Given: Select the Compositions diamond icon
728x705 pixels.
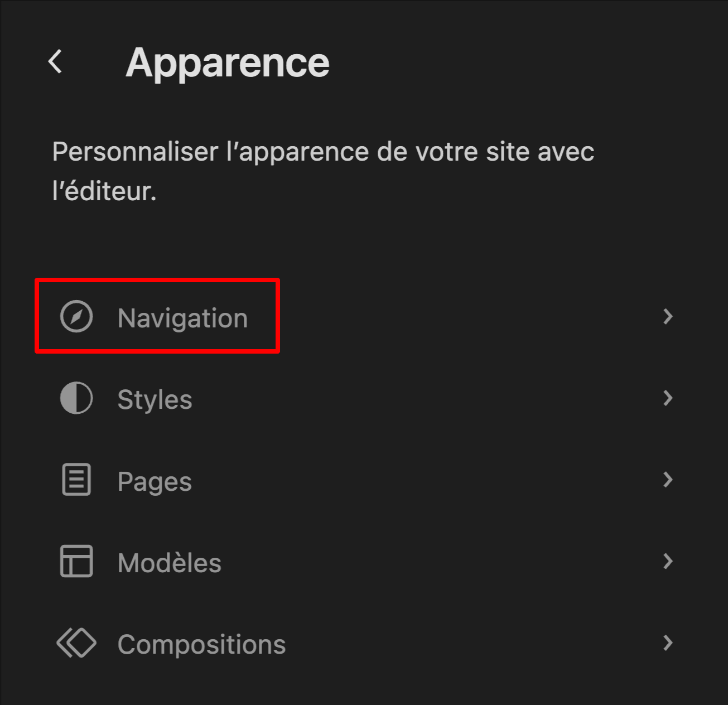Looking at the screenshot, I should [76, 643].
